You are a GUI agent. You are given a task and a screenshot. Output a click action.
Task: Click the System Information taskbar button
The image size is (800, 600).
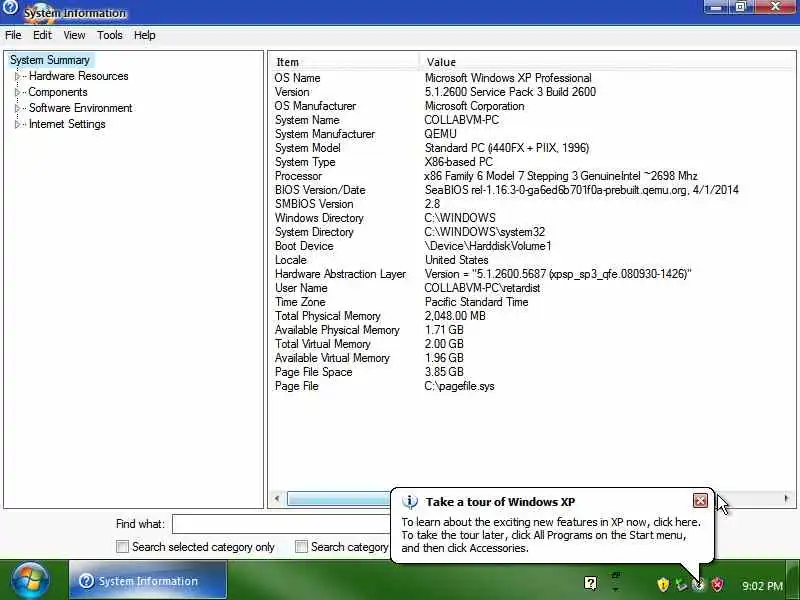click(x=147, y=580)
